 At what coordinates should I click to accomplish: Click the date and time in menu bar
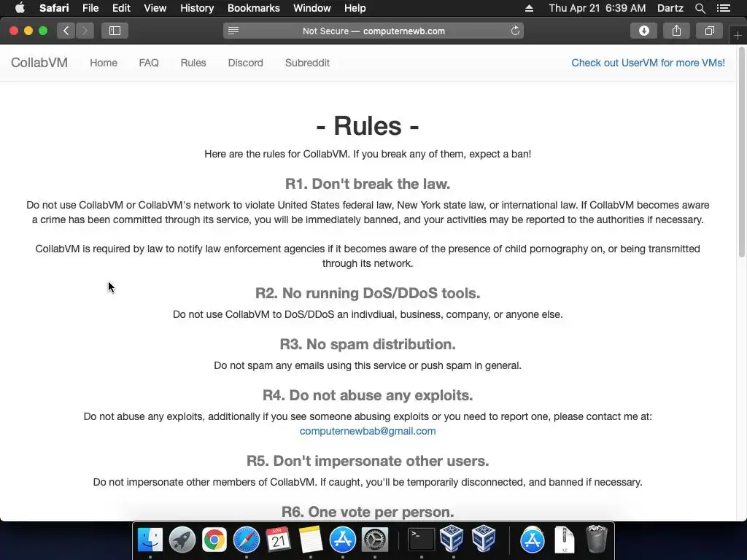click(x=597, y=8)
